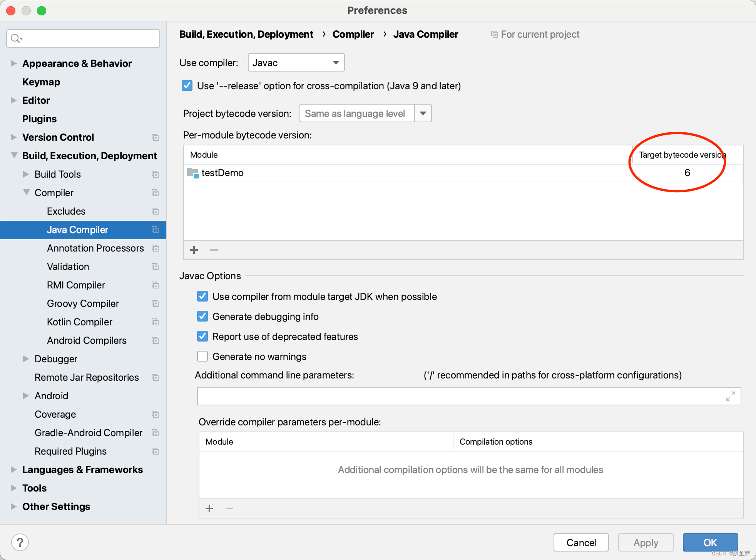
Task: Enable 'Generate no warnings'
Action: click(202, 356)
